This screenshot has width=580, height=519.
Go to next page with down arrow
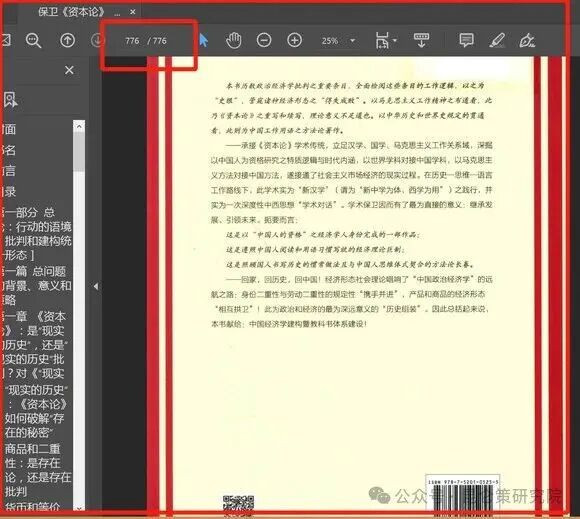(97, 40)
